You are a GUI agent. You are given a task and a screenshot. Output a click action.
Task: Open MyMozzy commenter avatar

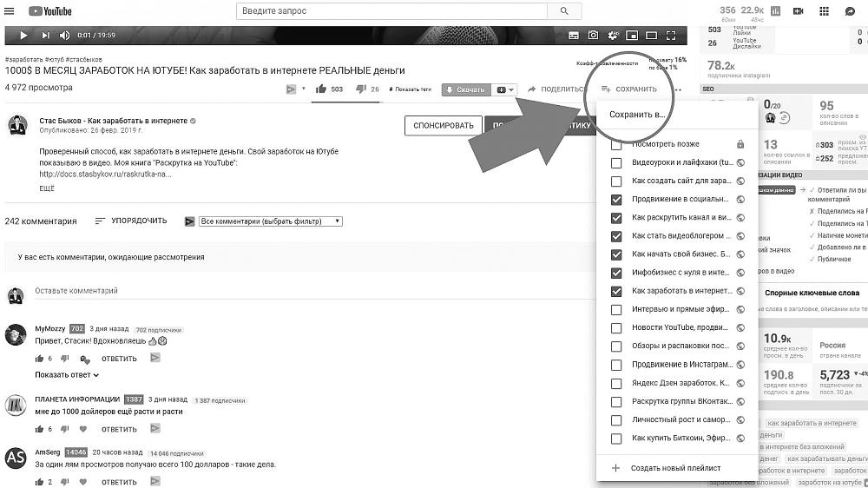16,334
